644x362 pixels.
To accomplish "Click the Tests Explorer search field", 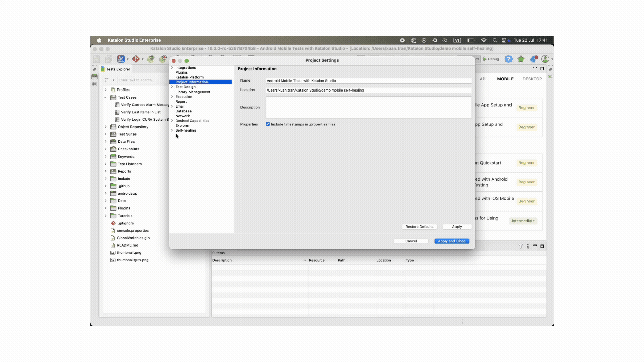I will click(143, 80).
